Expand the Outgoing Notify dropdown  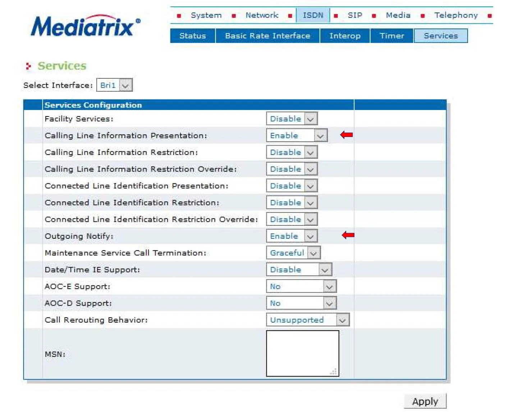[292, 236]
